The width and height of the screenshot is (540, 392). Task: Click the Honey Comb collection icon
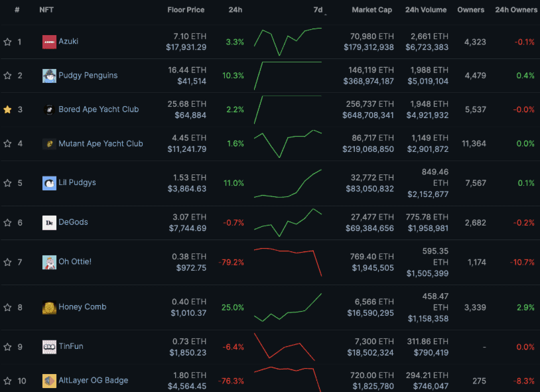pos(49,307)
